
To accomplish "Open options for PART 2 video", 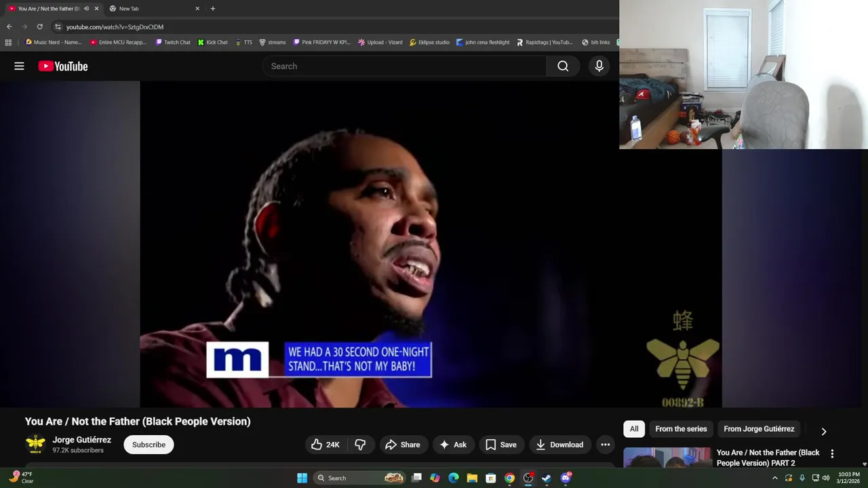I will pos(832,453).
